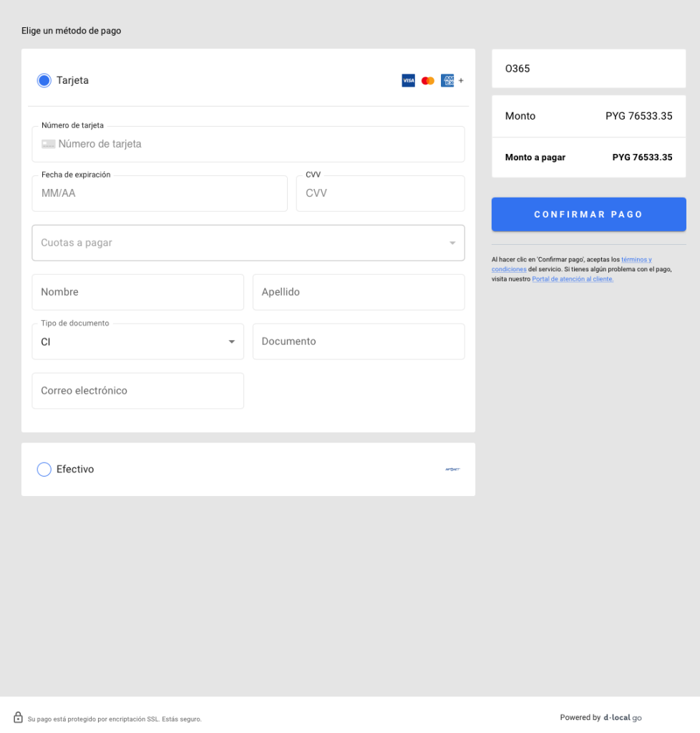This screenshot has height=733, width=700.
Task: Click the Nombre text field
Action: tap(137, 293)
